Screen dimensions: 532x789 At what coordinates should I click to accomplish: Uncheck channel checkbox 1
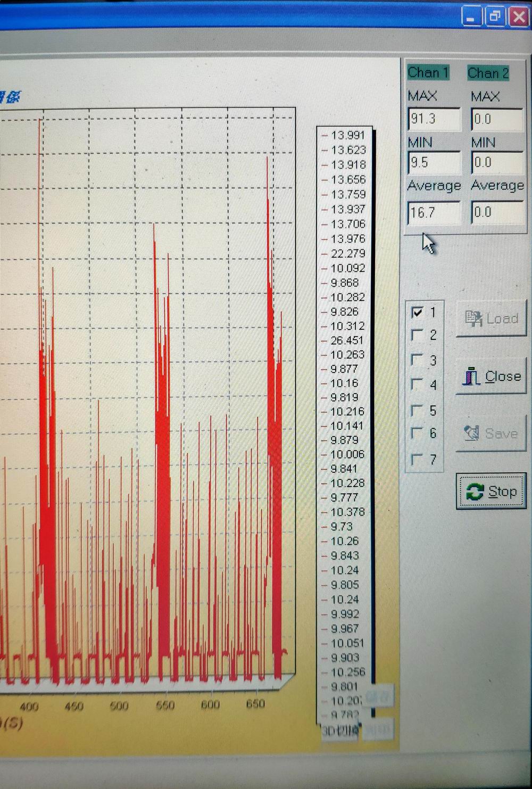pos(418,312)
